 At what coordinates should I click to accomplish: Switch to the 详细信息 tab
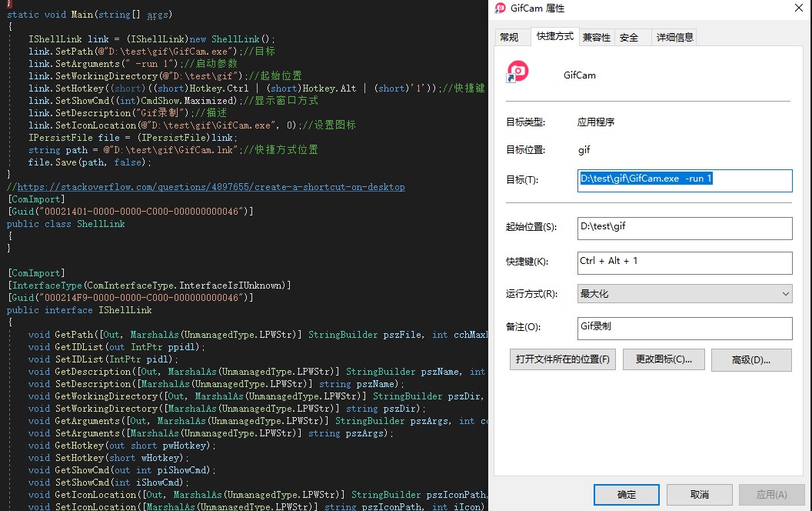click(674, 37)
